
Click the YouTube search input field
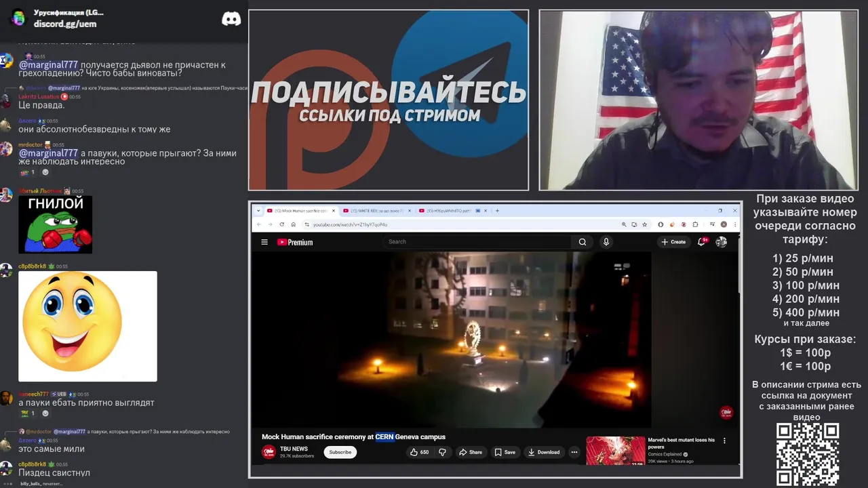(x=478, y=242)
